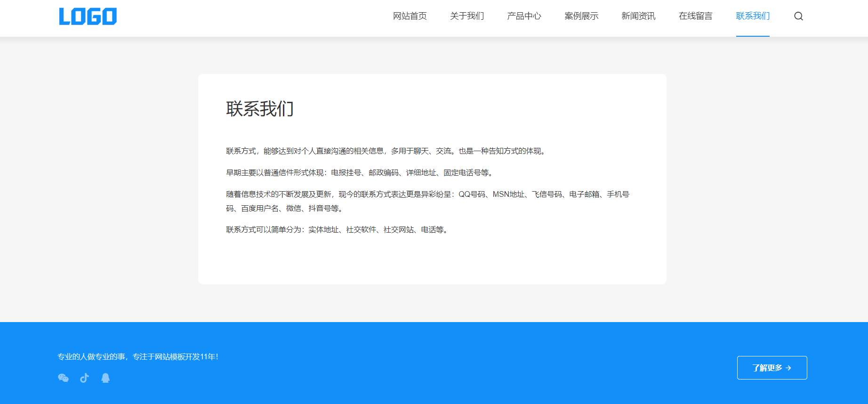
Task: Click the 了解更多 button
Action: [x=772, y=368]
